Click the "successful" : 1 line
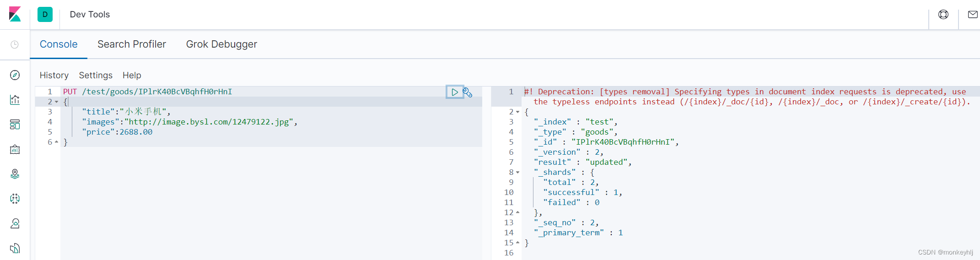The height and width of the screenshot is (260, 980). coord(582,192)
